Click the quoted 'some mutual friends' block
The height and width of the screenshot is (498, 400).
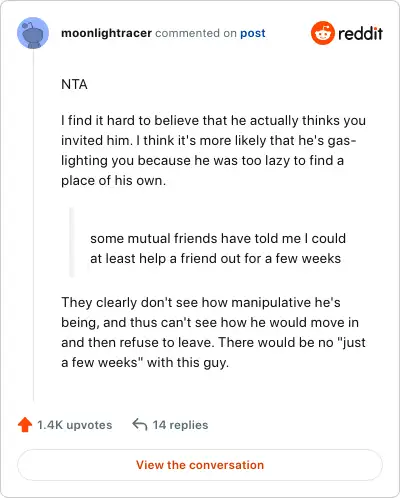coord(218,248)
